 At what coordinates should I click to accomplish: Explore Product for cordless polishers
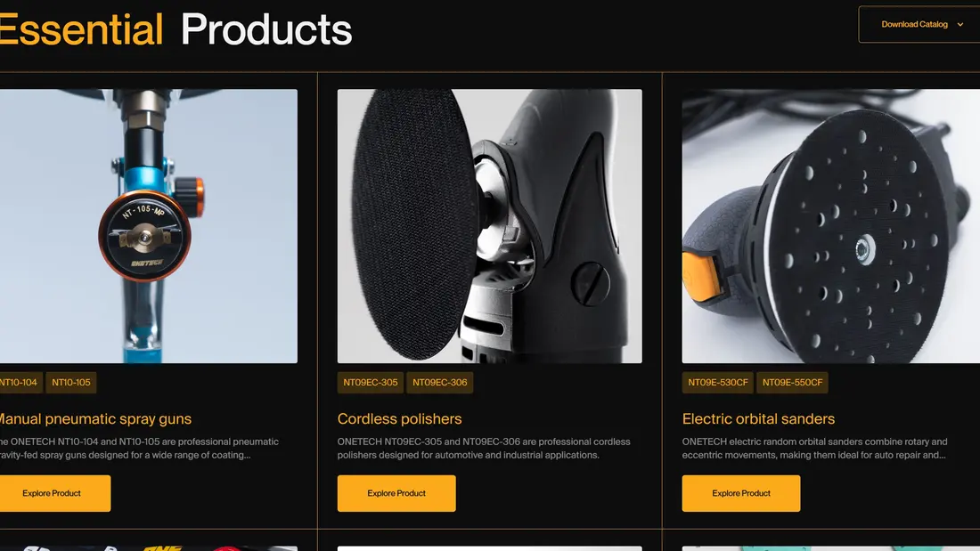[x=396, y=493]
